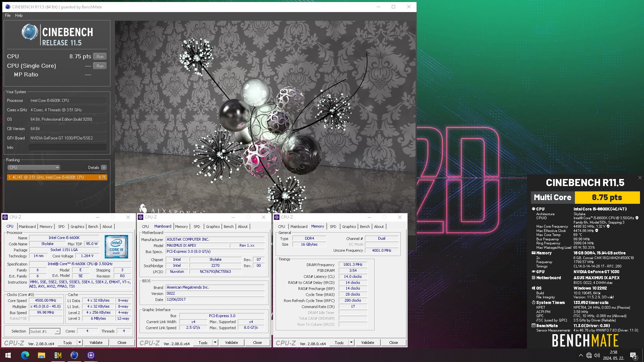Click first CPU-Z window title icon

pos(5,217)
